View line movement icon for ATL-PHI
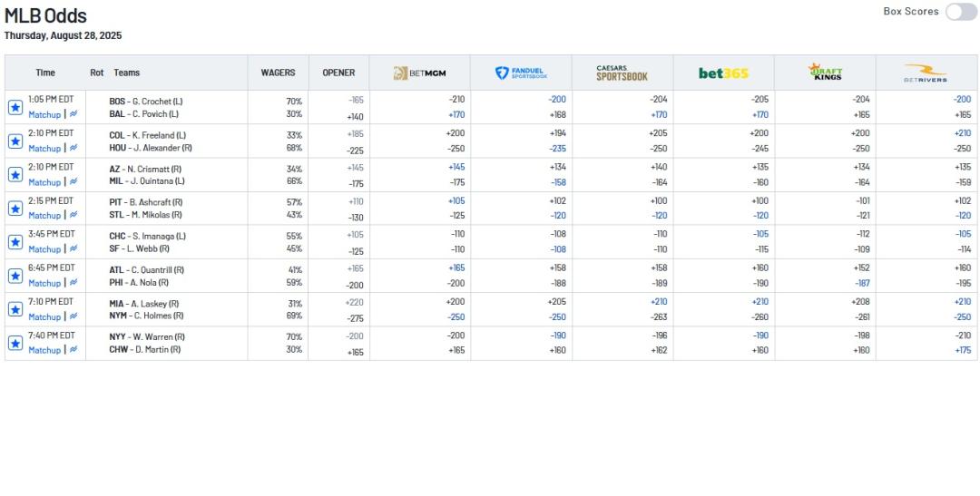Screen dimensions: 980x496 (x=73, y=283)
